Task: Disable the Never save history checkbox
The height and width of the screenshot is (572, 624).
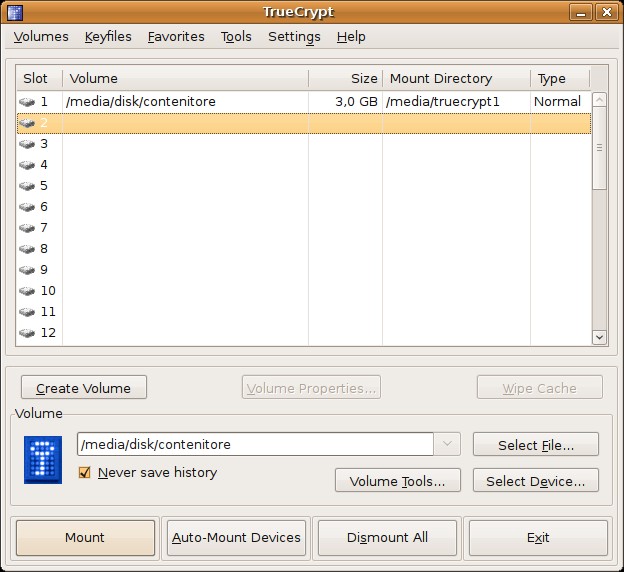Action: [x=85, y=472]
